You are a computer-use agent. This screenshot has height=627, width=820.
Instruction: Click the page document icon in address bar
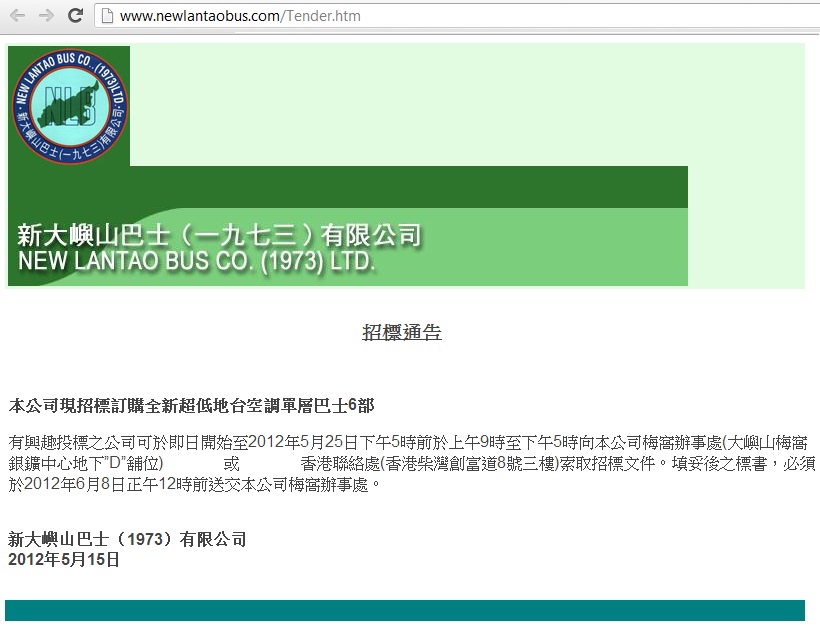(107, 16)
